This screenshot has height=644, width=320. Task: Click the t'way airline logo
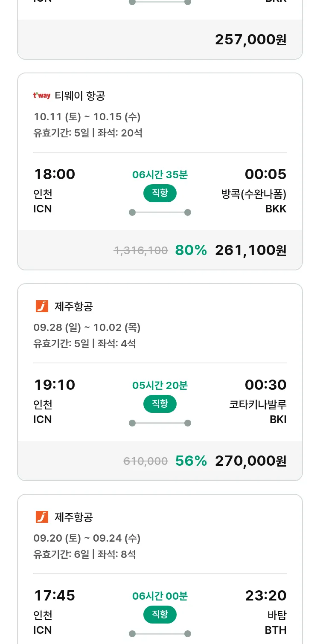pyautogui.click(x=42, y=96)
